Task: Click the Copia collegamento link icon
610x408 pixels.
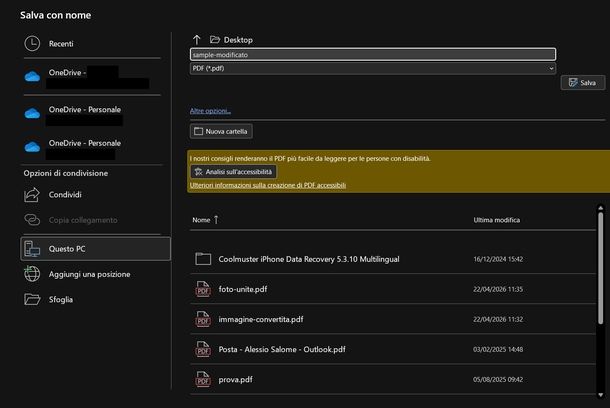Action: pos(32,220)
